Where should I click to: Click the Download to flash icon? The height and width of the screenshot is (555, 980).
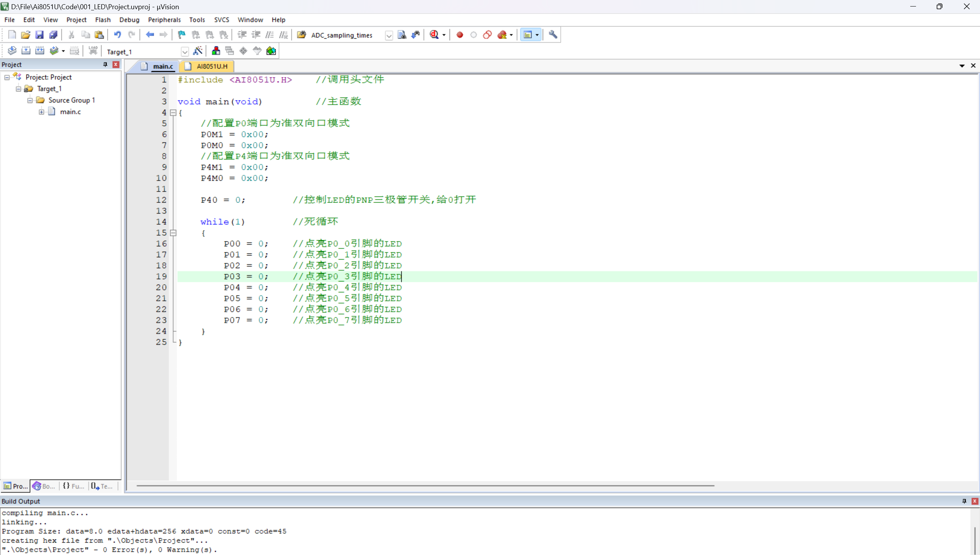(93, 51)
